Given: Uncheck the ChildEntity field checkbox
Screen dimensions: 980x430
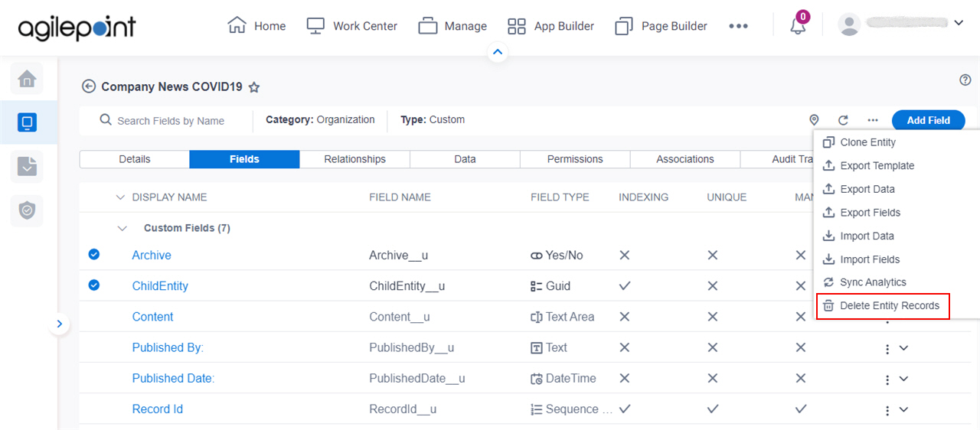Looking at the screenshot, I should tap(93, 285).
